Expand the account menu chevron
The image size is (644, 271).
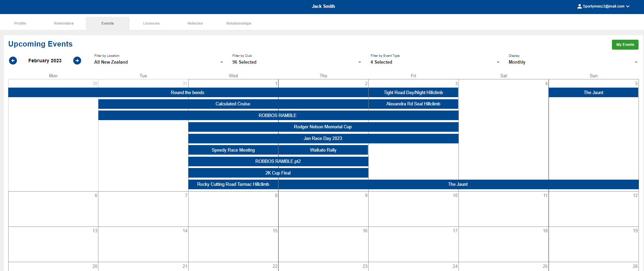click(x=628, y=6)
